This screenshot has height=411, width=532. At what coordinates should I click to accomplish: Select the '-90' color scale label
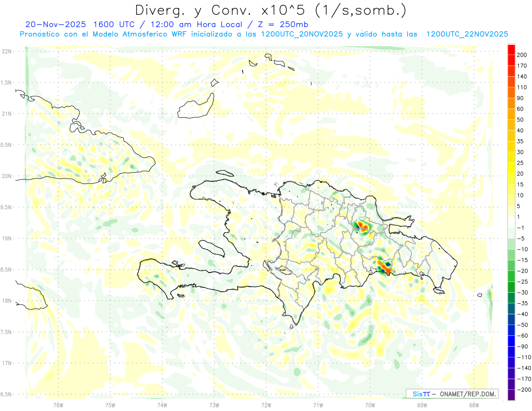tap(523, 346)
